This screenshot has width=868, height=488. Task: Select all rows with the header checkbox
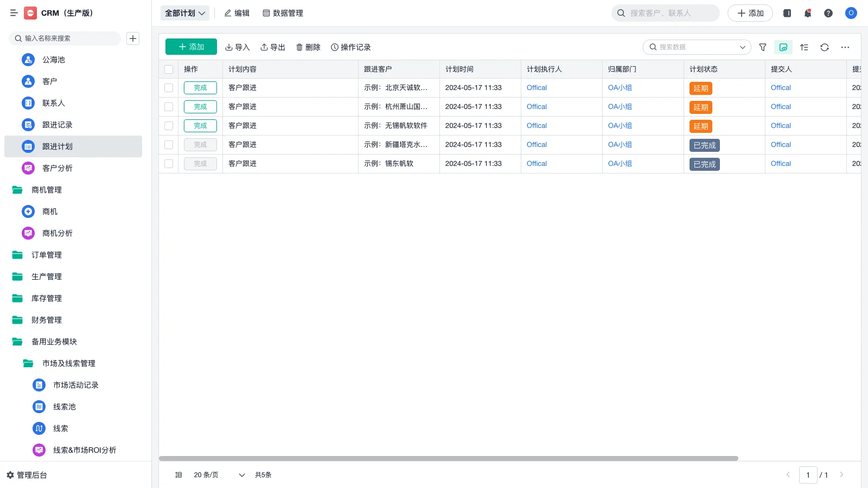[169, 69]
